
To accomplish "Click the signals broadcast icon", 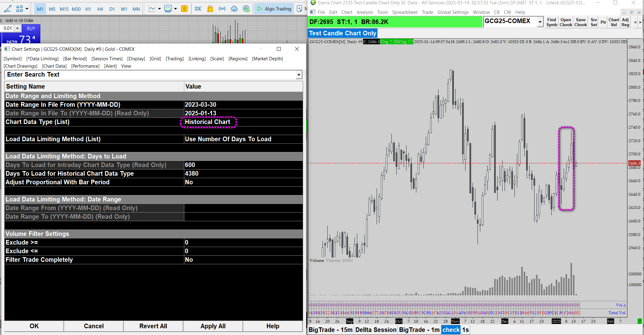I will click(222, 9).
